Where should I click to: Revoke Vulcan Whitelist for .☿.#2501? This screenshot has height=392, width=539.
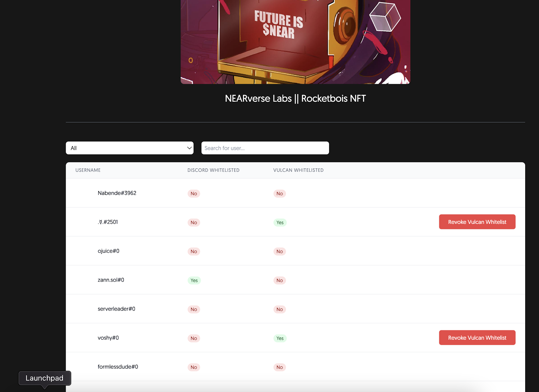click(477, 222)
